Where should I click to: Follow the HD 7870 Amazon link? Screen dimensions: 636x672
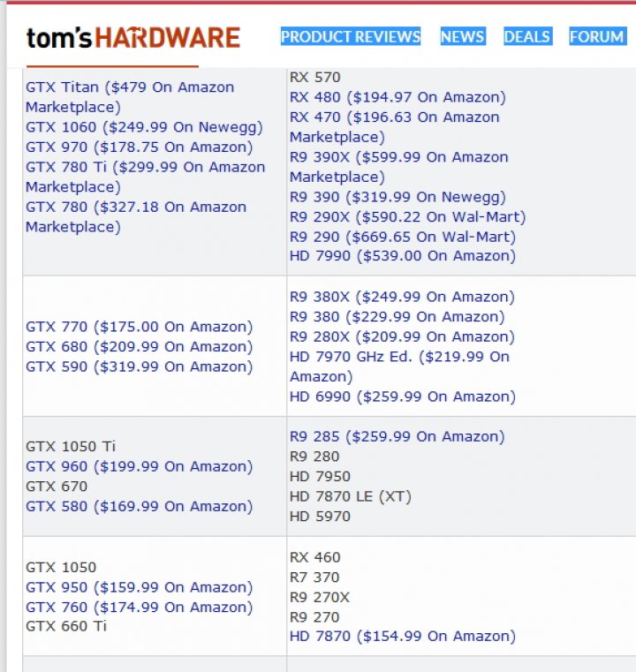point(403,637)
